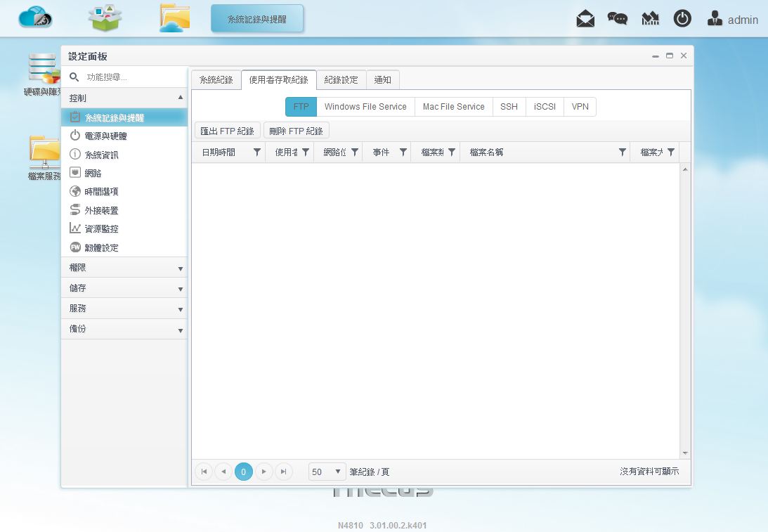This screenshot has width=768, height=532.
Task: Open filter for 使用者 column
Action: [306, 153]
